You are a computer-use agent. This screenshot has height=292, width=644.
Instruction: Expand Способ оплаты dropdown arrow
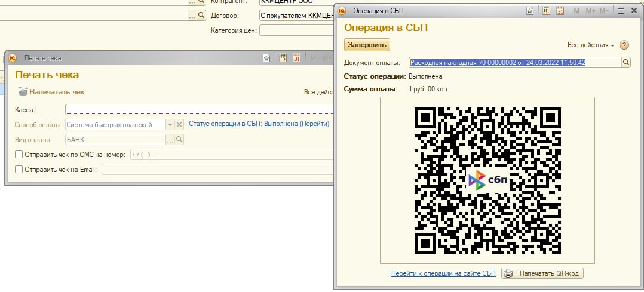coord(170,124)
